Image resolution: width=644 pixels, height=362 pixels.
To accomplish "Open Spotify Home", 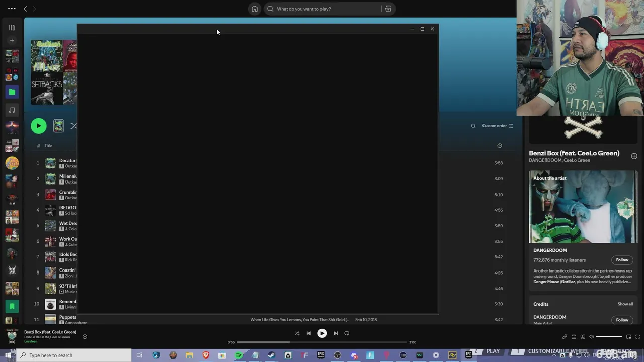I will (255, 9).
